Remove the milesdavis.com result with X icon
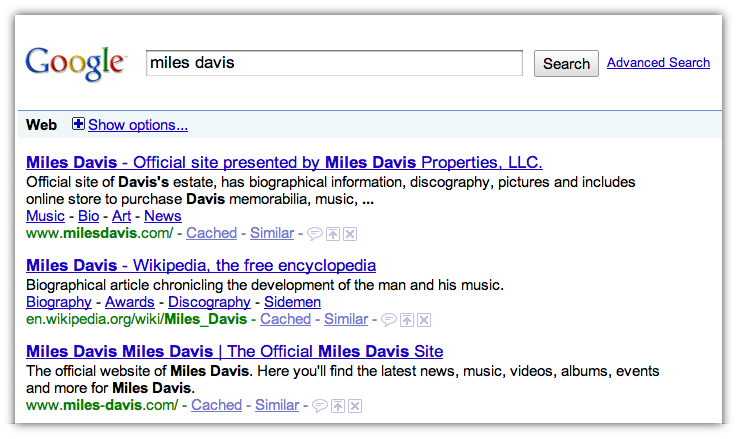 pyautogui.click(x=350, y=234)
